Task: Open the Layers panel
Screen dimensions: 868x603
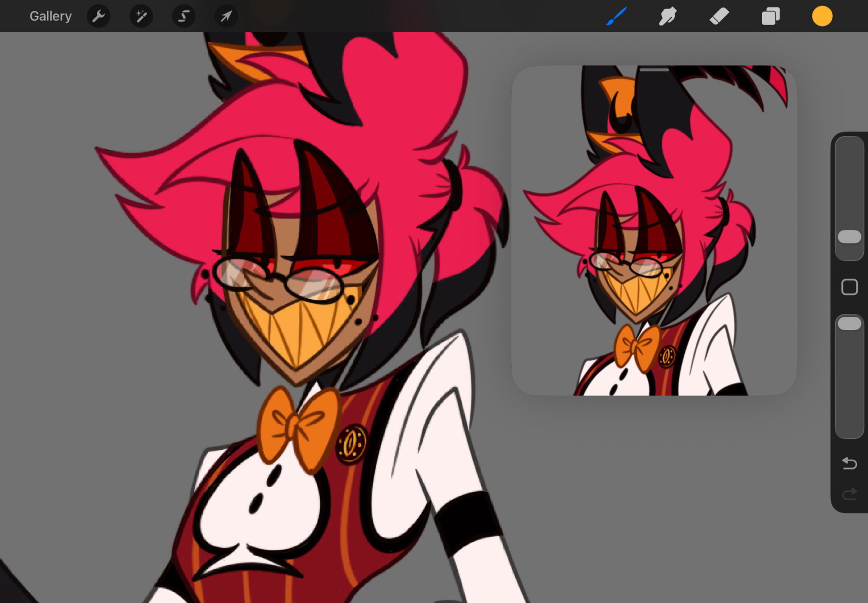Action: pos(770,16)
